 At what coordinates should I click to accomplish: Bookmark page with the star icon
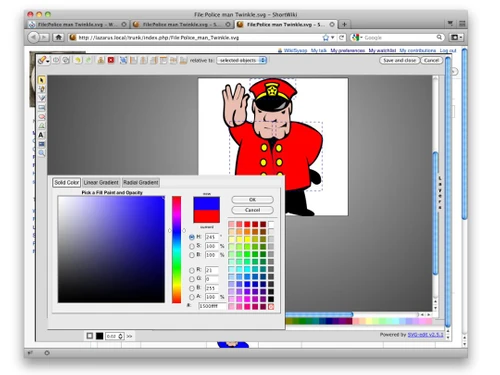coord(326,38)
